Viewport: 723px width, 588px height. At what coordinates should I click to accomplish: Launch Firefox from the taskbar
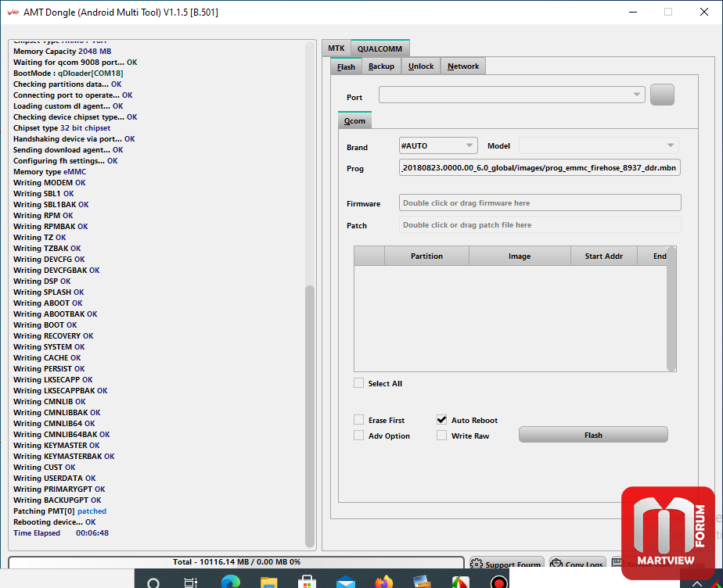pos(383,582)
